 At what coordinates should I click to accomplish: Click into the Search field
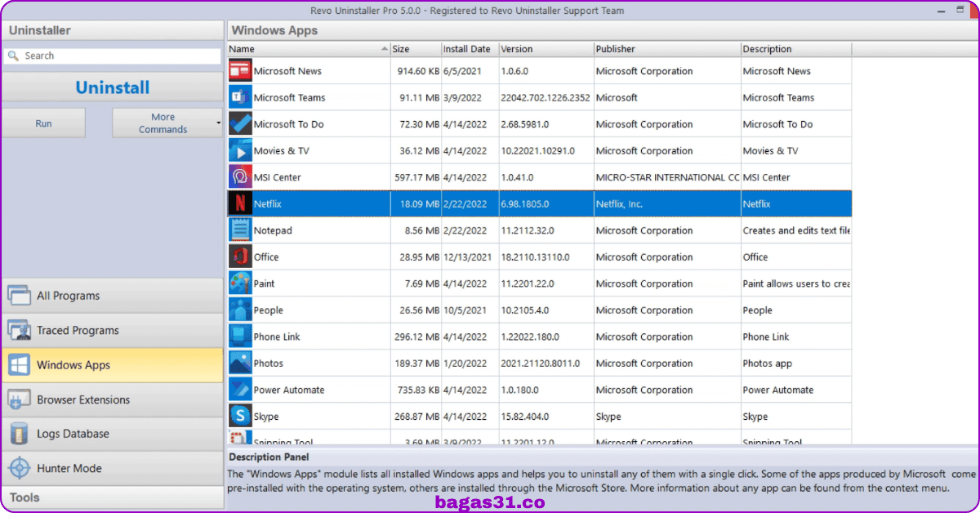point(112,56)
